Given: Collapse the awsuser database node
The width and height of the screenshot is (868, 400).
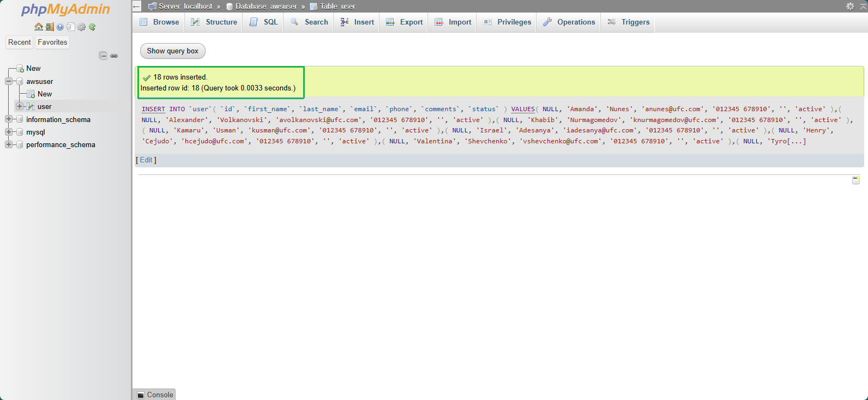Looking at the screenshot, I should click(x=8, y=81).
